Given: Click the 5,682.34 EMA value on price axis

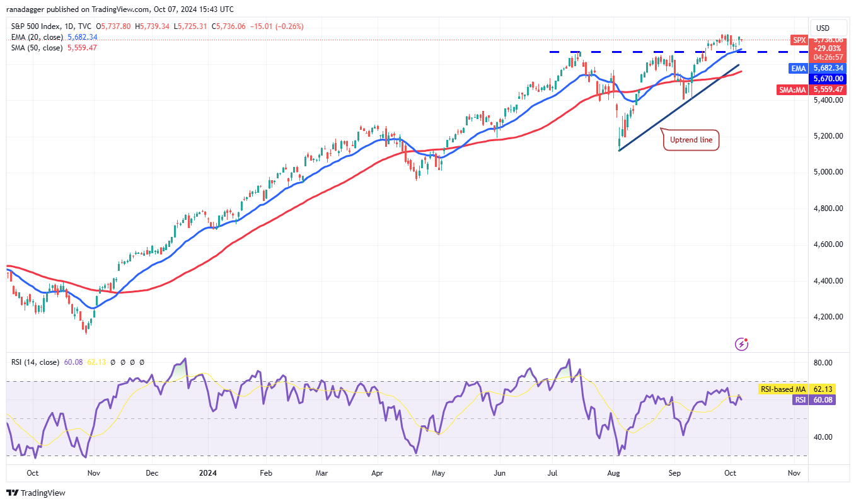Looking at the screenshot, I should tap(828, 68).
